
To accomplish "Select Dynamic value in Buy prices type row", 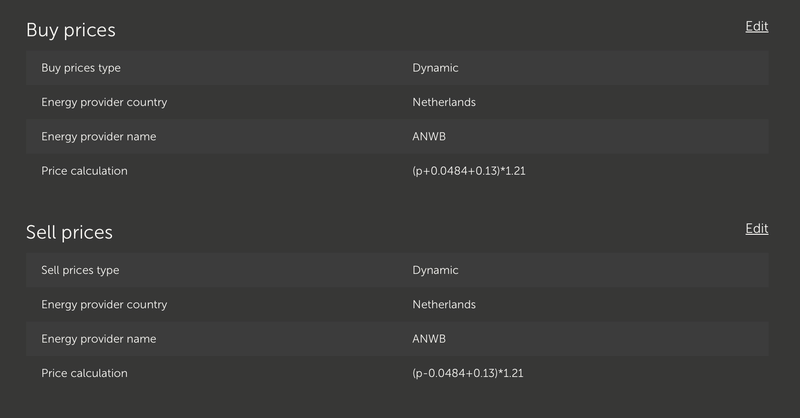I will click(x=435, y=68).
